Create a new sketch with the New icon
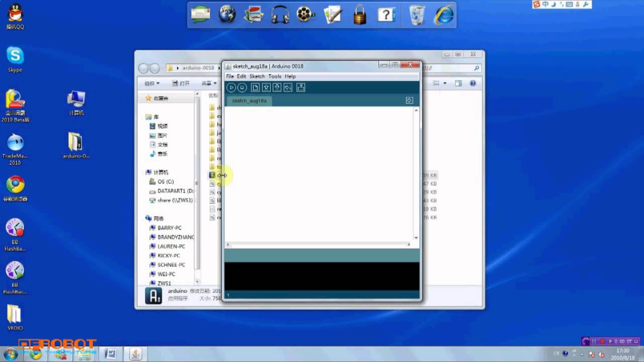This screenshot has width=644, height=362. (x=255, y=87)
